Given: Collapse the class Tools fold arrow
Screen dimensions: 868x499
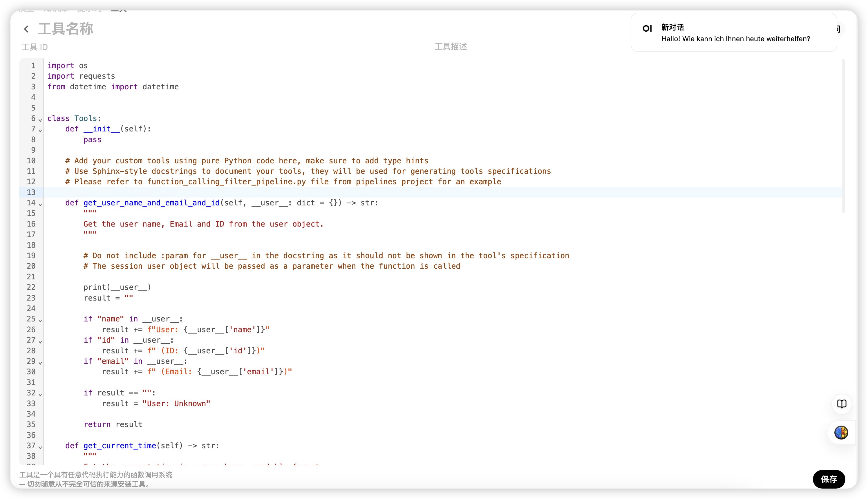Looking at the screenshot, I should (x=40, y=120).
